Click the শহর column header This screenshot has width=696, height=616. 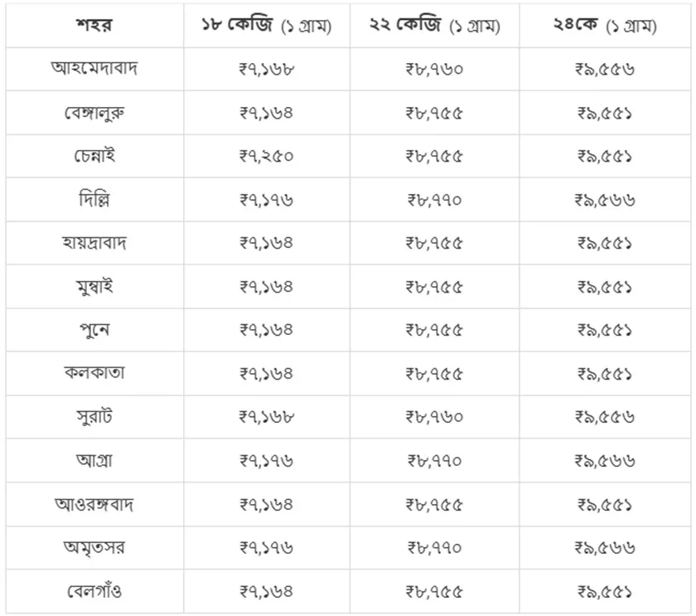pos(94,25)
